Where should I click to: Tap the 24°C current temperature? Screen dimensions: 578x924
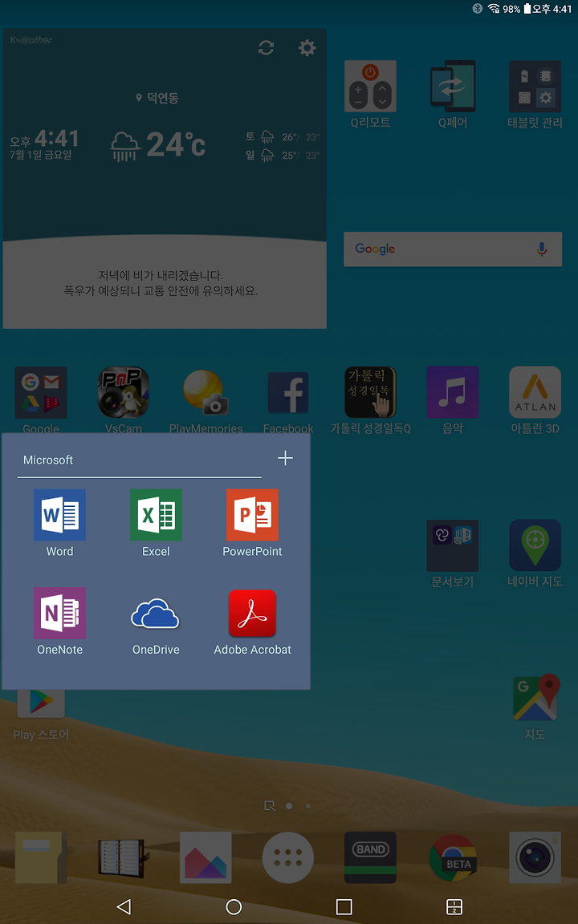click(176, 144)
